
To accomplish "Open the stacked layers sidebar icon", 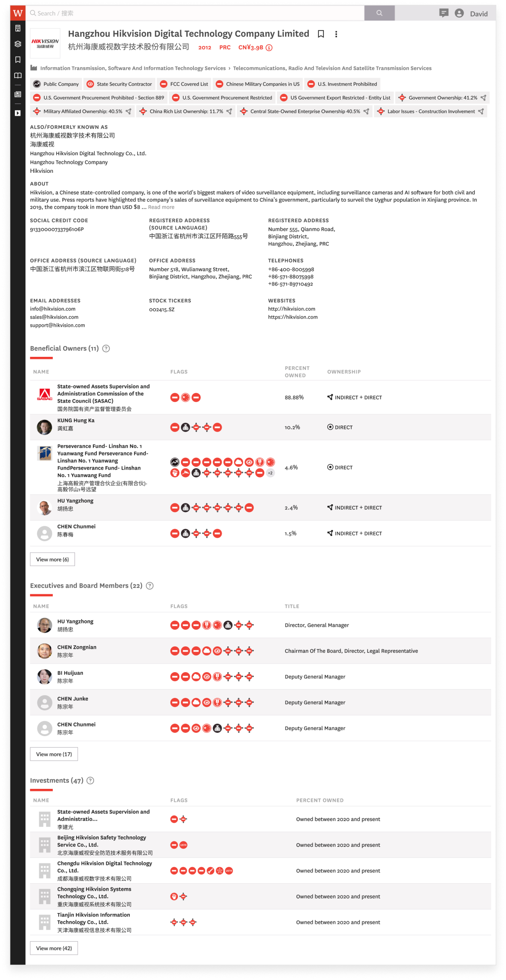I will (x=18, y=44).
